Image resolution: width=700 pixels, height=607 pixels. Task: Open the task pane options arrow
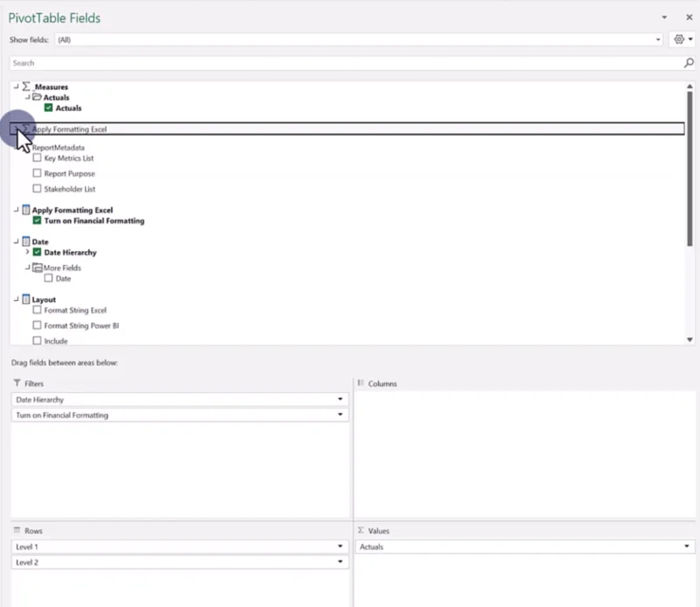[x=664, y=17]
